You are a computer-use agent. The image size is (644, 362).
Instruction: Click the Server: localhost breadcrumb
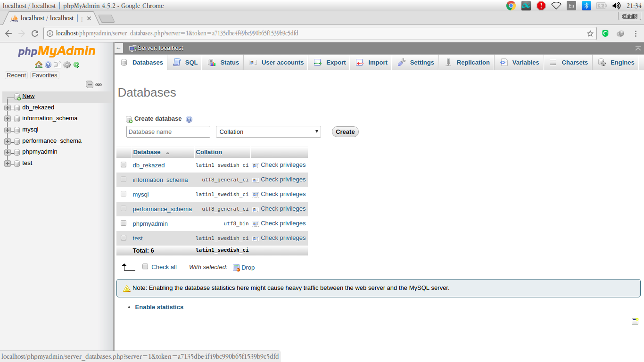point(160,48)
